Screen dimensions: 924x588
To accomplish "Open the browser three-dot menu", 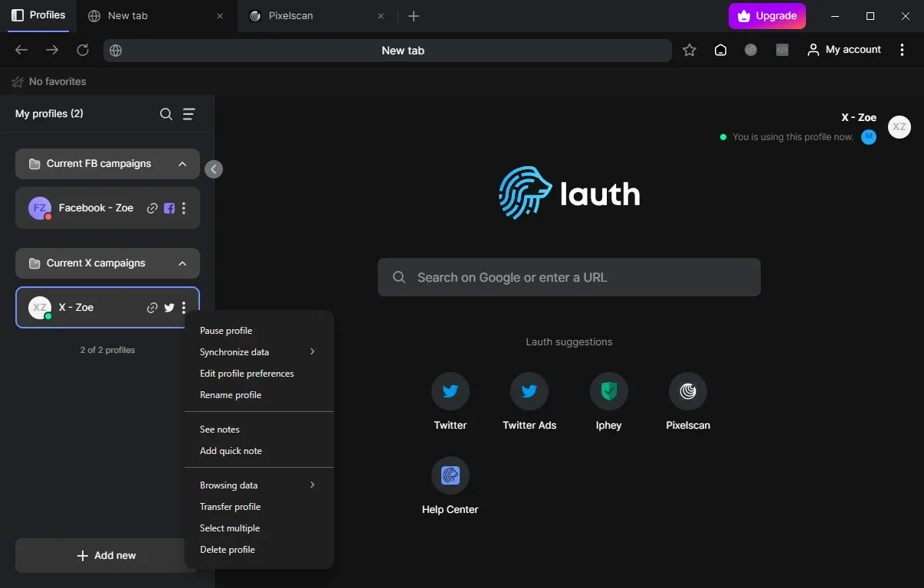I will tap(902, 50).
